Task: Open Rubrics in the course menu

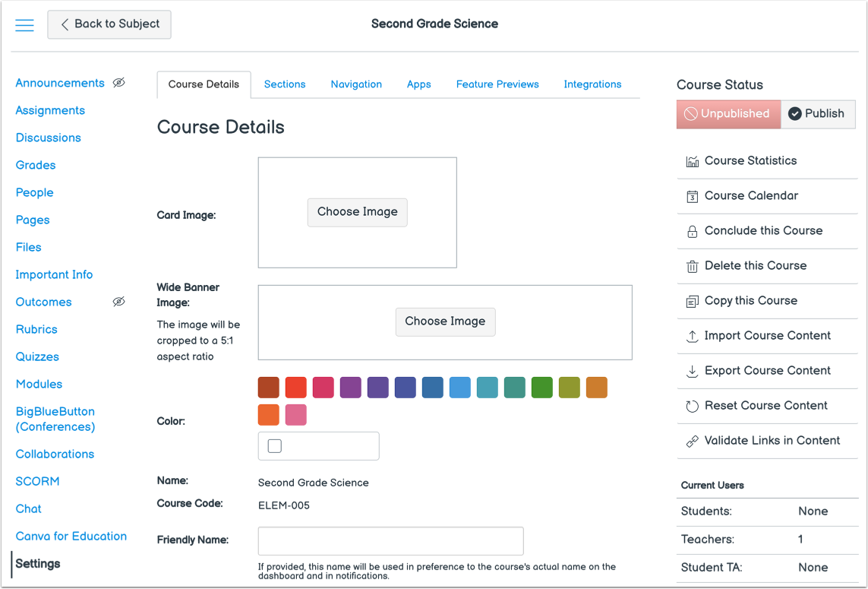Action: tap(36, 329)
